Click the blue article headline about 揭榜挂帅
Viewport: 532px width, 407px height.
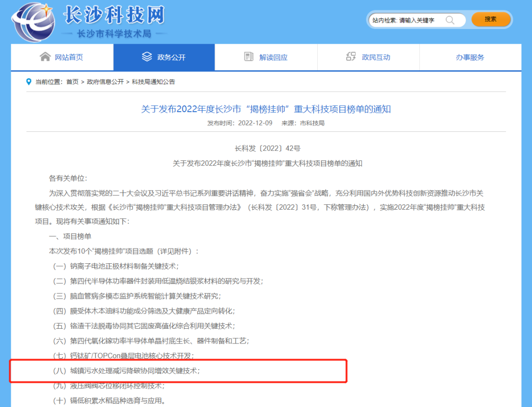tap(266, 109)
